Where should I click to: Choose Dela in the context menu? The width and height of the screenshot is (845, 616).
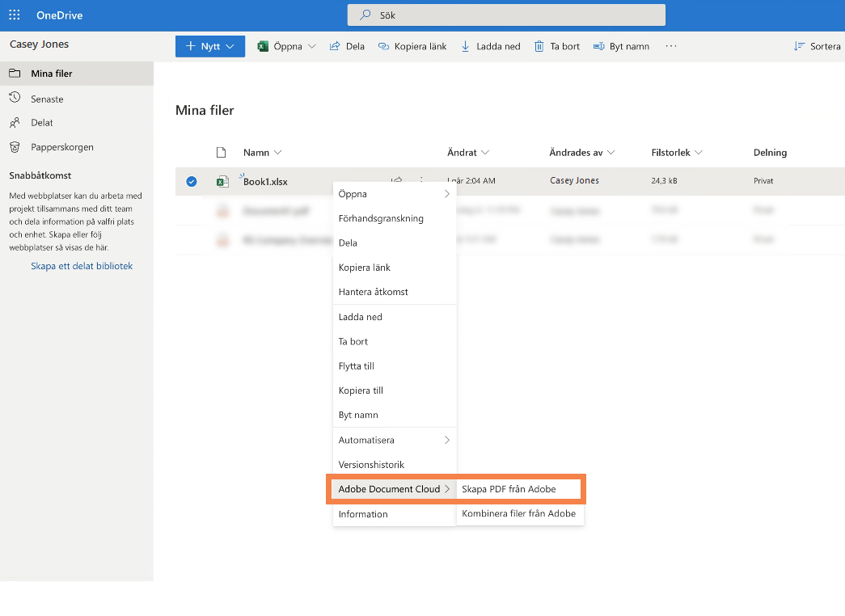[395, 243]
